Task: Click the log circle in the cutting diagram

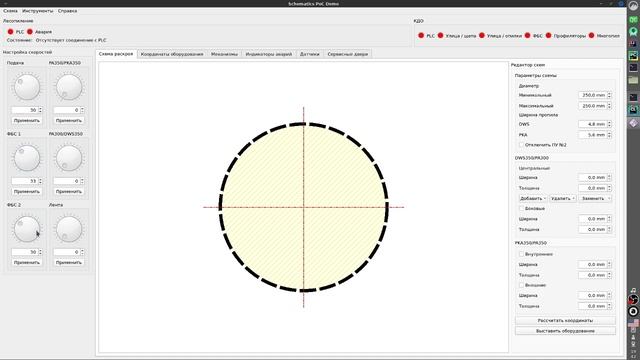Action: coord(304,207)
